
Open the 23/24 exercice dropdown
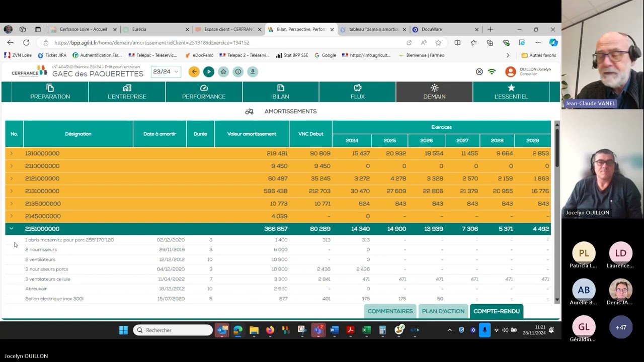tap(166, 72)
